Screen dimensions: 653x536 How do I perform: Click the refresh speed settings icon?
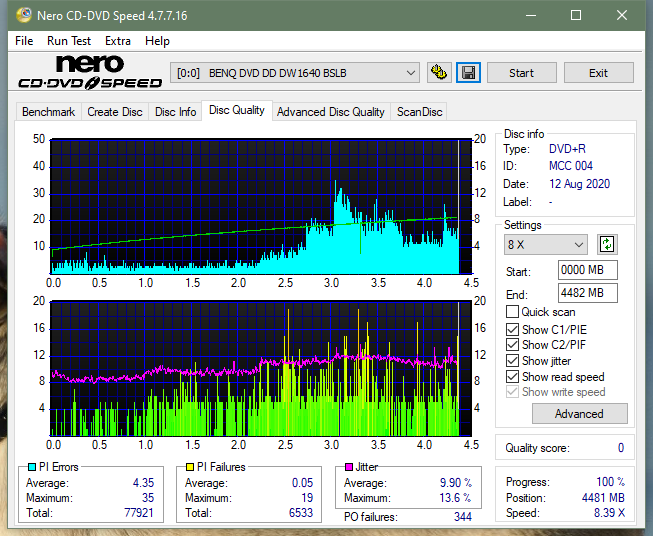[607, 244]
